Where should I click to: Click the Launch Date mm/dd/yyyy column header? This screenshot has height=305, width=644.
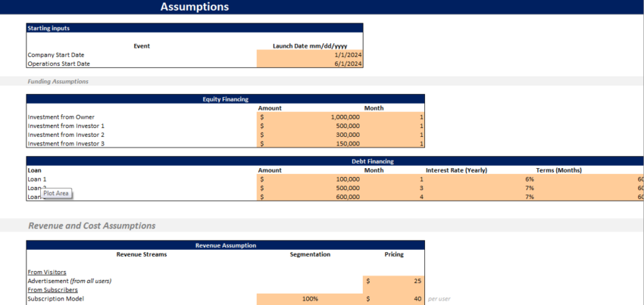310,46
